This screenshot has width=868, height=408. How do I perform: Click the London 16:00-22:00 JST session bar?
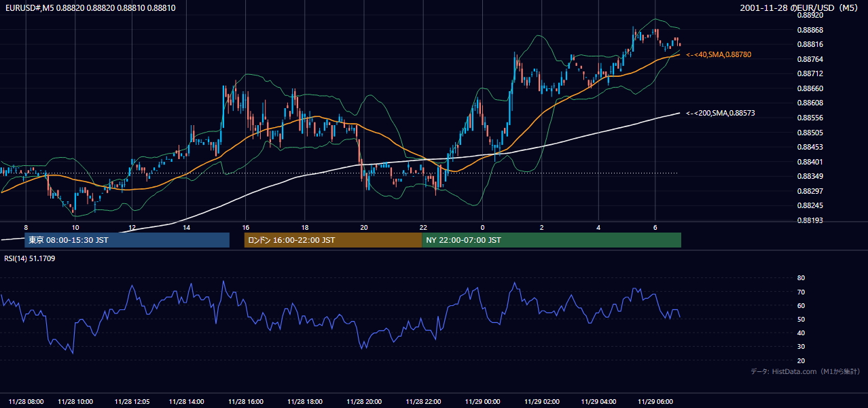pos(333,240)
